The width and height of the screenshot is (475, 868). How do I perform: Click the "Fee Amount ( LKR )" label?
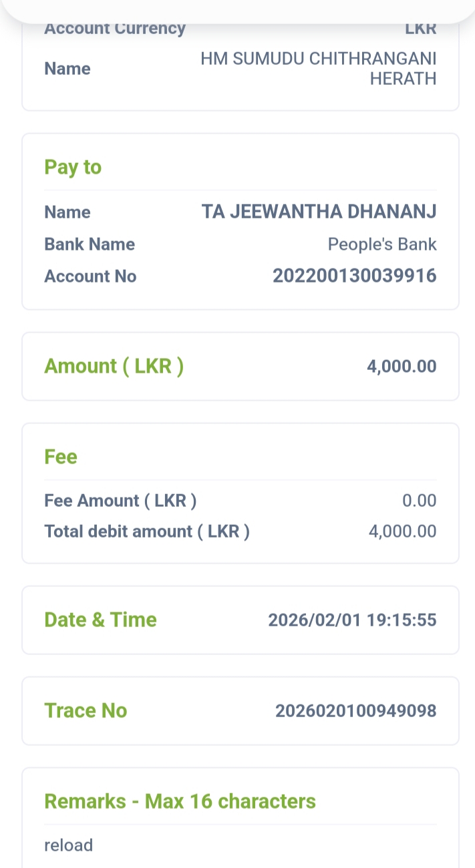pyautogui.click(x=120, y=501)
